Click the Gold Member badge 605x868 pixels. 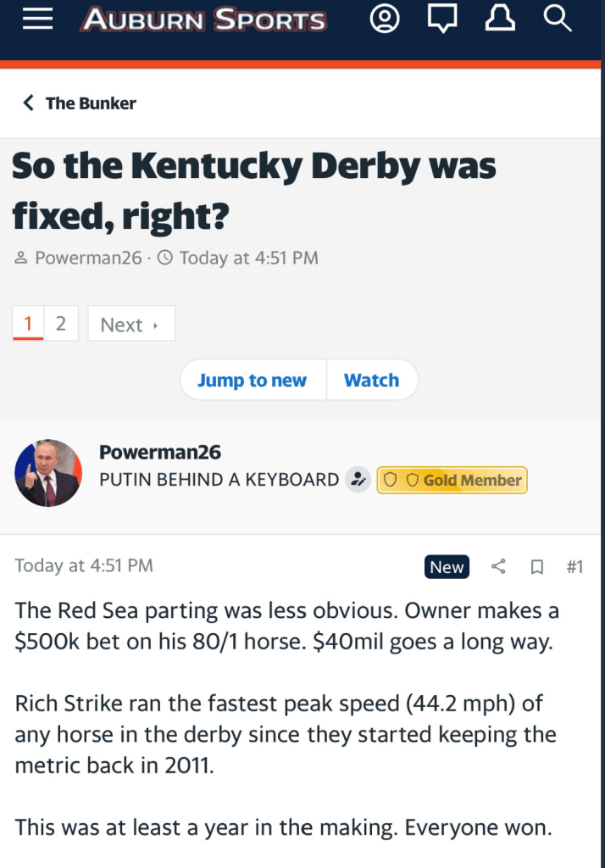pyautogui.click(x=452, y=480)
